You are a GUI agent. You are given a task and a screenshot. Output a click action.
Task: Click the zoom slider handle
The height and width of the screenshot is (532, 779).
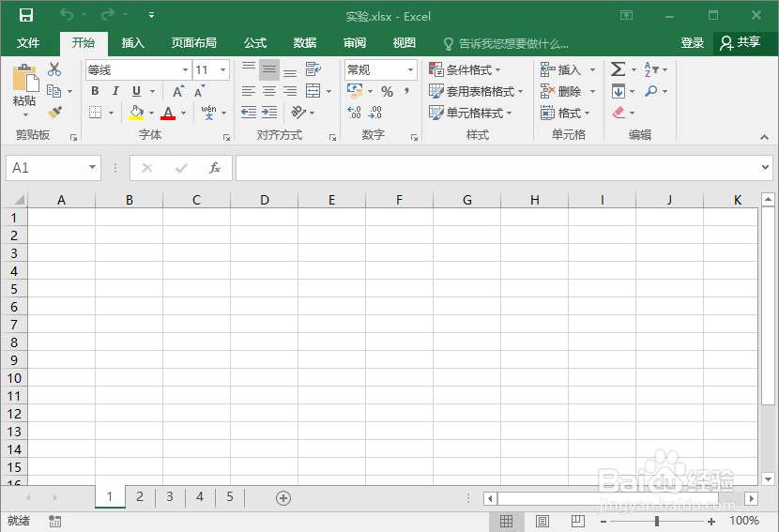click(657, 521)
